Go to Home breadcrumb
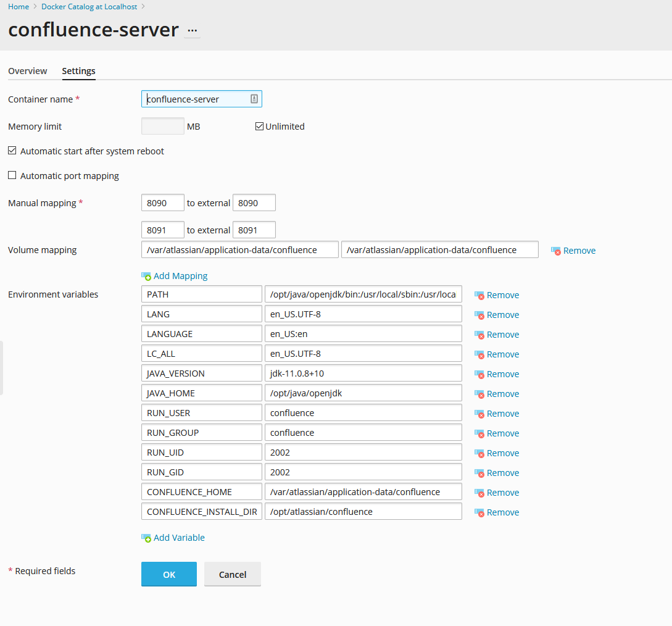Image resolution: width=672 pixels, height=626 pixels. coord(19,6)
